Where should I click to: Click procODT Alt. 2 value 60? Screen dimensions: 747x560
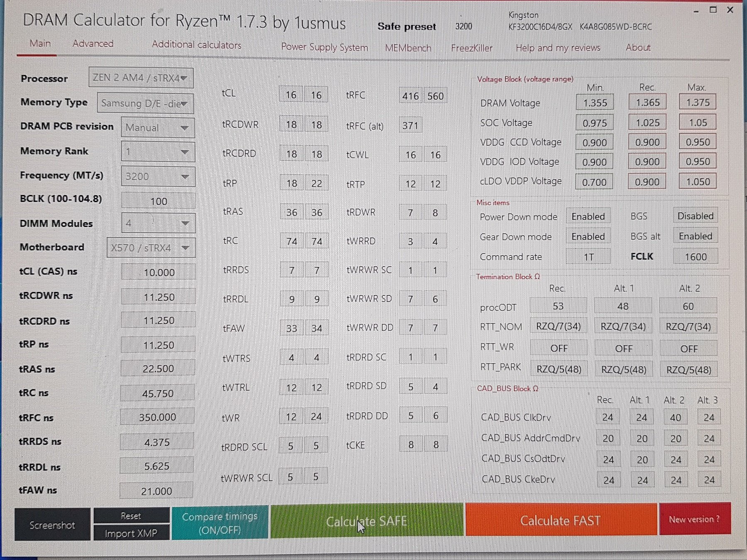click(688, 306)
